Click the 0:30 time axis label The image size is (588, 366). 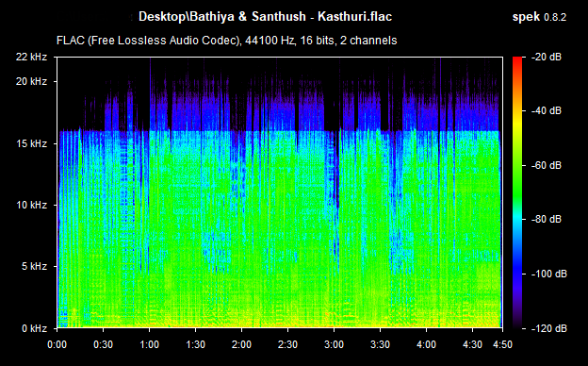103,344
